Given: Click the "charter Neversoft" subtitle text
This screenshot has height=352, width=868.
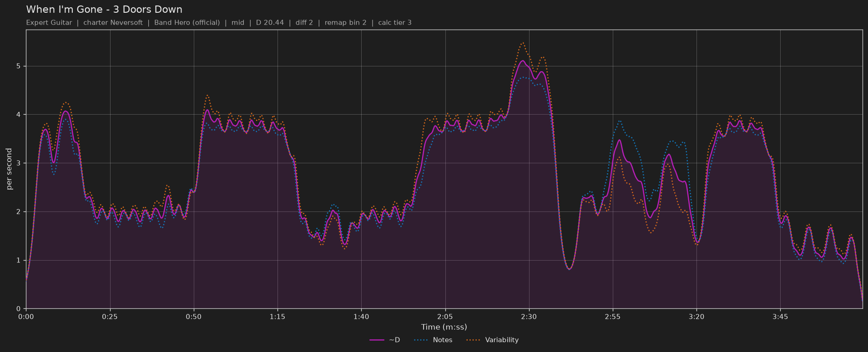Looking at the screenshot, I should [x=113, y=23].
